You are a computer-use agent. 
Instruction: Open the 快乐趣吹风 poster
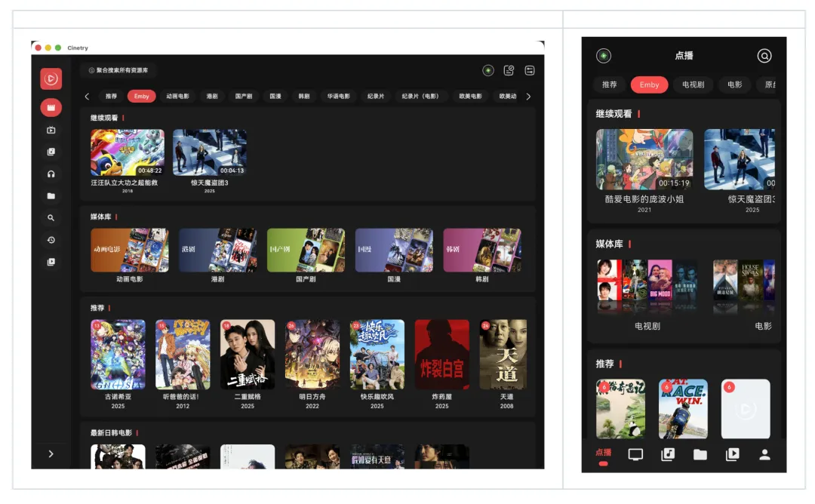click(377, 355)
